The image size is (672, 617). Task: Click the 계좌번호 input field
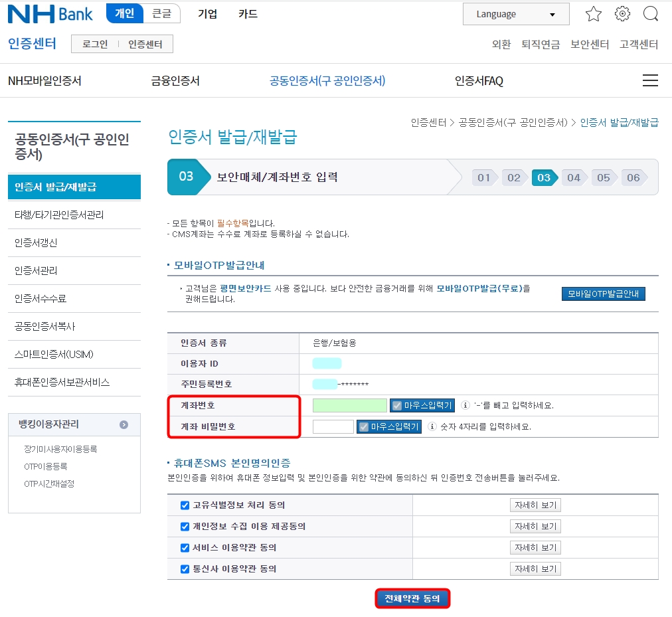pyautogui.click(x=350, y=405)
